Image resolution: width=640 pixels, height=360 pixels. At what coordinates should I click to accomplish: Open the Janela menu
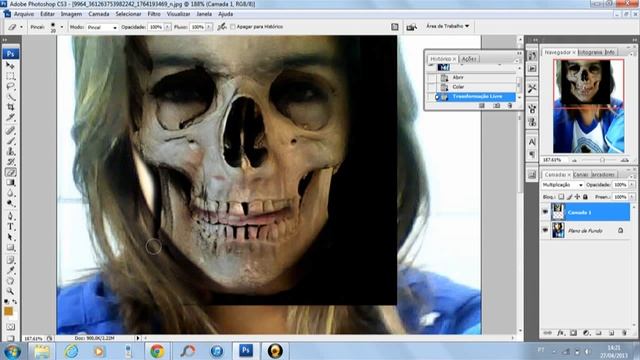click(204, 14)
